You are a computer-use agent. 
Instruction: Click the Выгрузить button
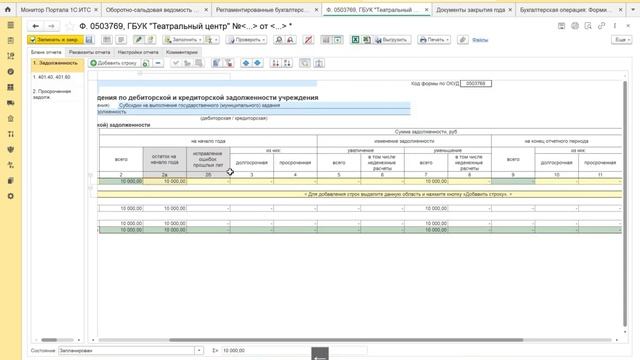391,40
